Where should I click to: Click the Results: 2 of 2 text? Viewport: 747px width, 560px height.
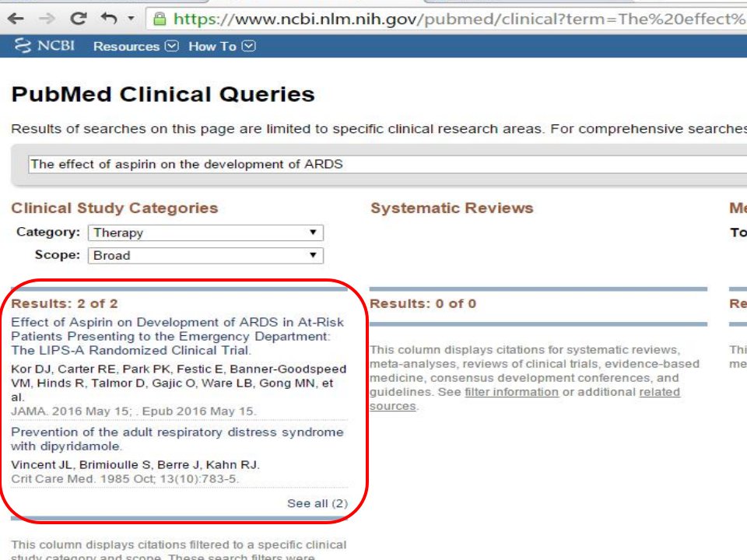pos(65,303)
